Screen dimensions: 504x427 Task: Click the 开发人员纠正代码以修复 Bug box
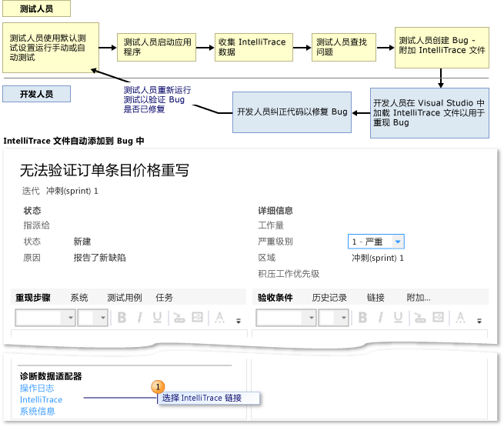292,112
